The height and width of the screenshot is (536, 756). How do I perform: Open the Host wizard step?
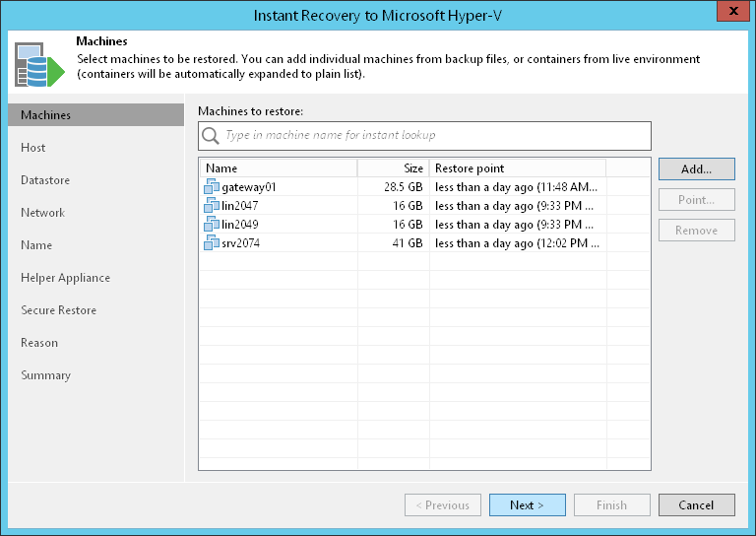(x=33, y=148)
